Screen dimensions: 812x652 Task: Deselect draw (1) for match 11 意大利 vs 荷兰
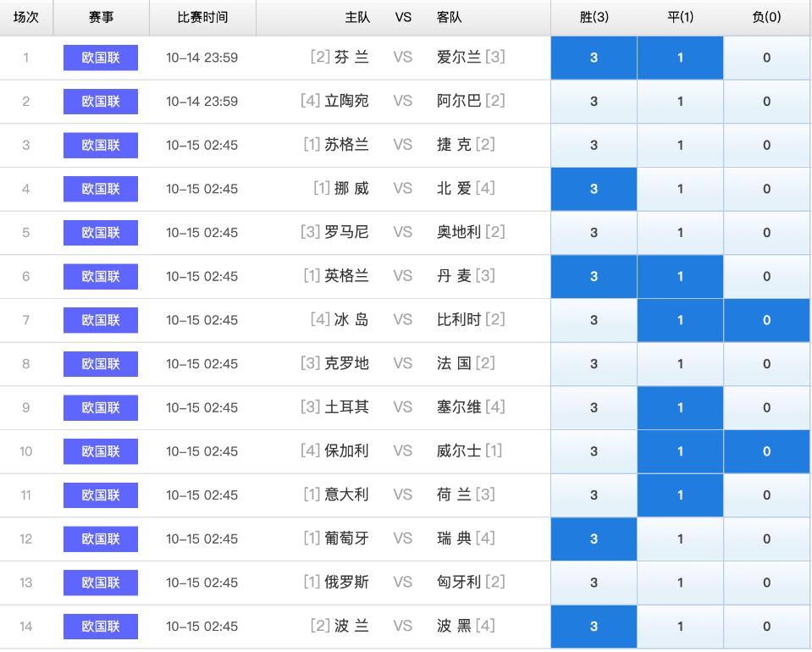[x=680, y=495]
